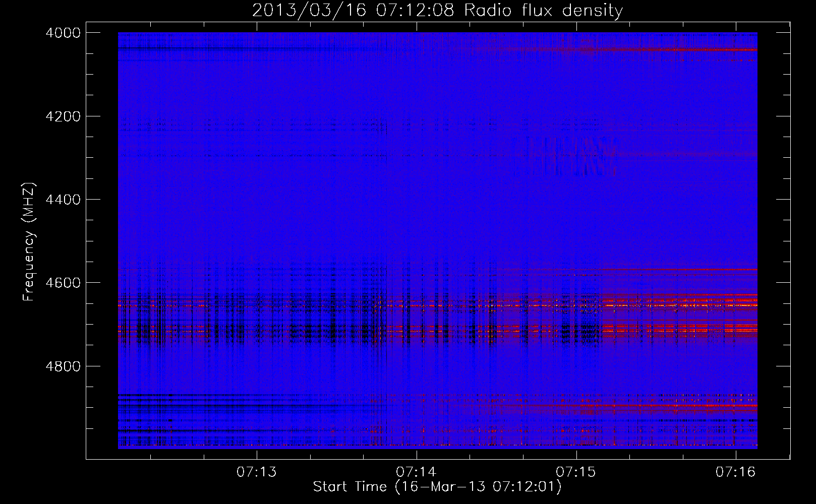
Task: Click the 07:16 time axis label
Action: [x=736, y=472]
